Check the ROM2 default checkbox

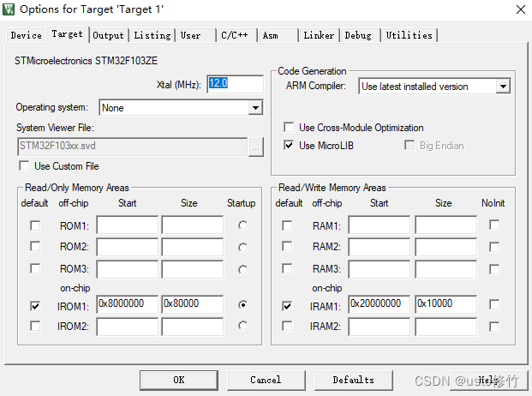35,246
